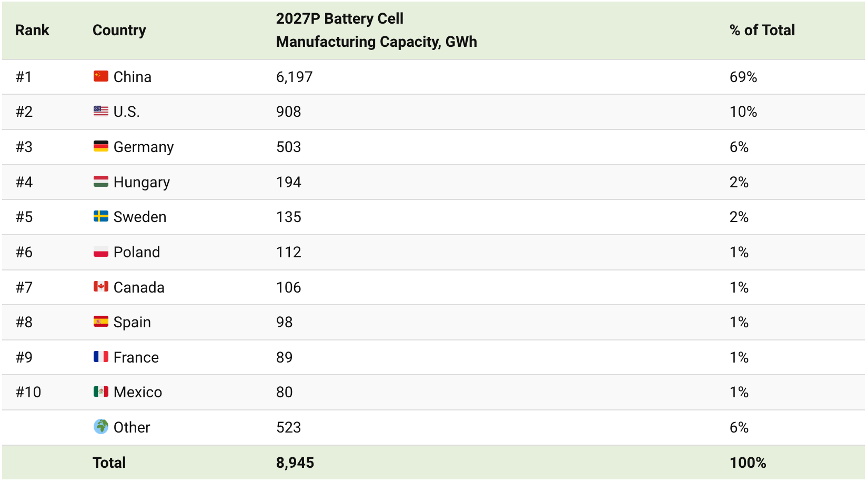Click the Germany flag icon
Screen dimensions: 868x482
click(x=100, y=147)
